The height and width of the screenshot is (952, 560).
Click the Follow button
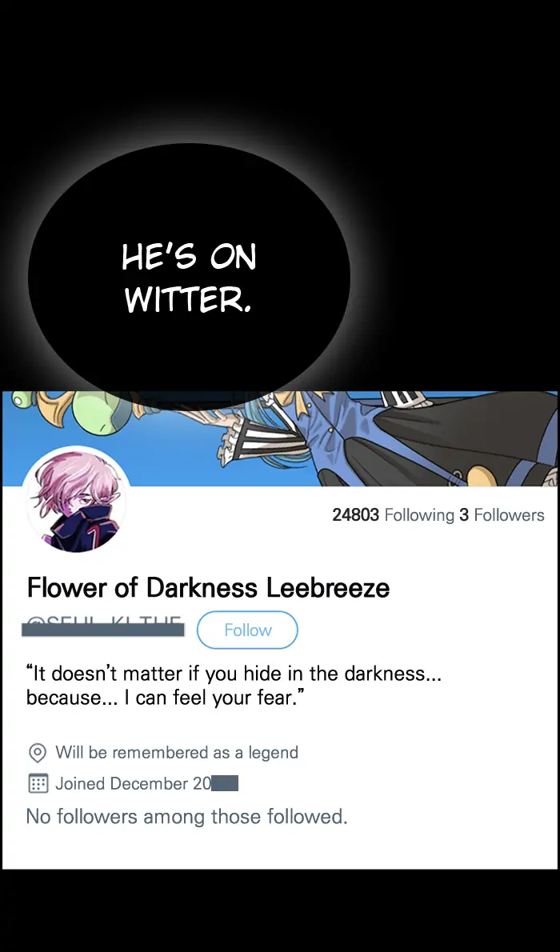247,630
